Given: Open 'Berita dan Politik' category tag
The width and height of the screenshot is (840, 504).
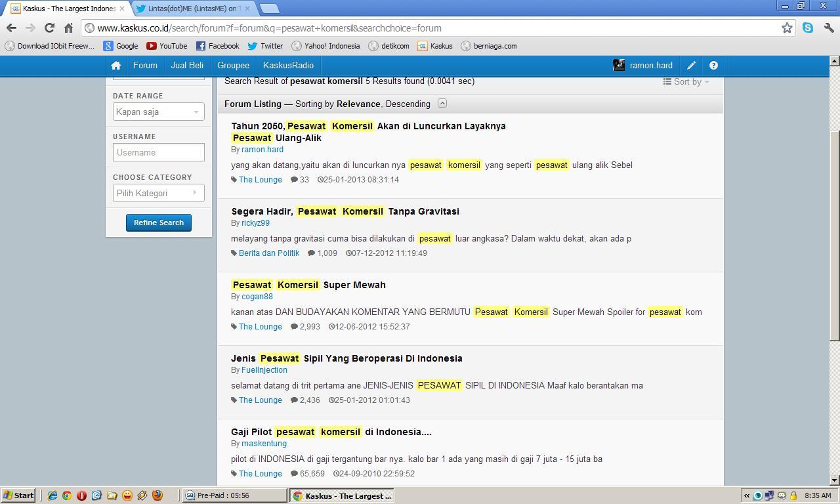Looking at the screenshot, I should point(269,253).
